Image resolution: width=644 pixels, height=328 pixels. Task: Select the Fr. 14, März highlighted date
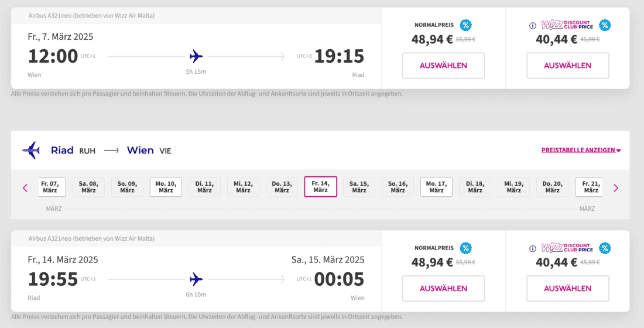pos(320,187)
